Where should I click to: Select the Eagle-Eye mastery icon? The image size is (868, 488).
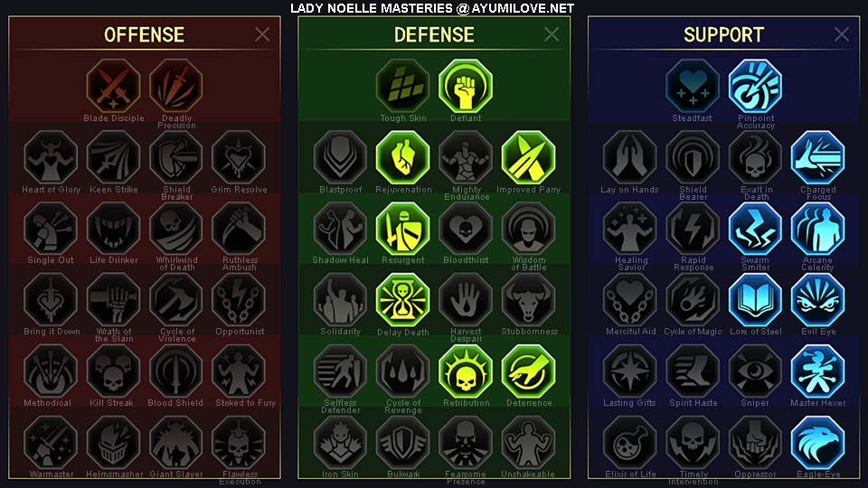pos(817,443)
